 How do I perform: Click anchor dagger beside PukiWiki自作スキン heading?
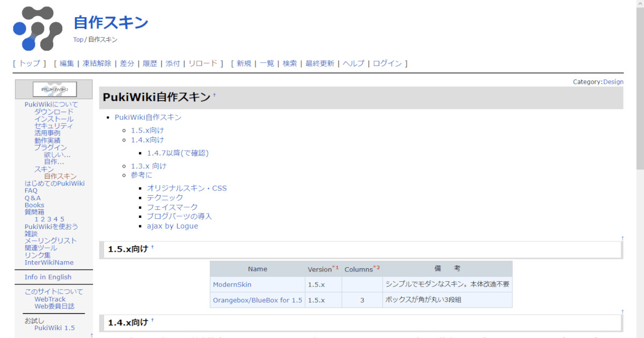pyautogui.click(x=215, y=95)
